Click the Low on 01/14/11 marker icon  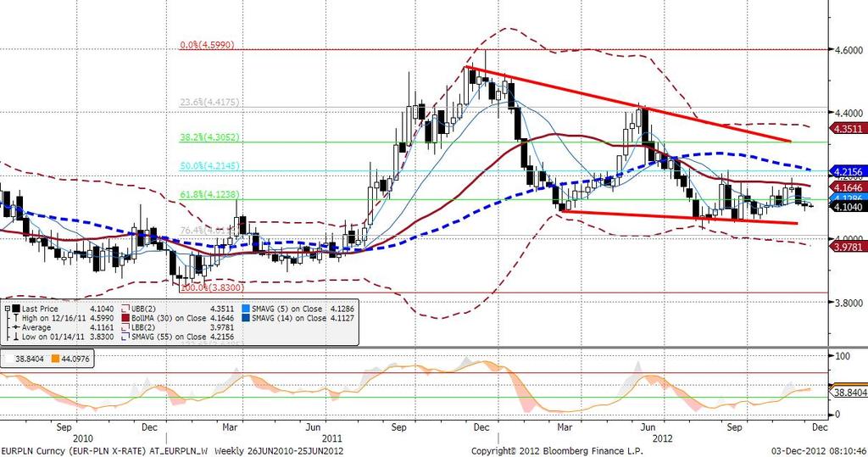16,337
